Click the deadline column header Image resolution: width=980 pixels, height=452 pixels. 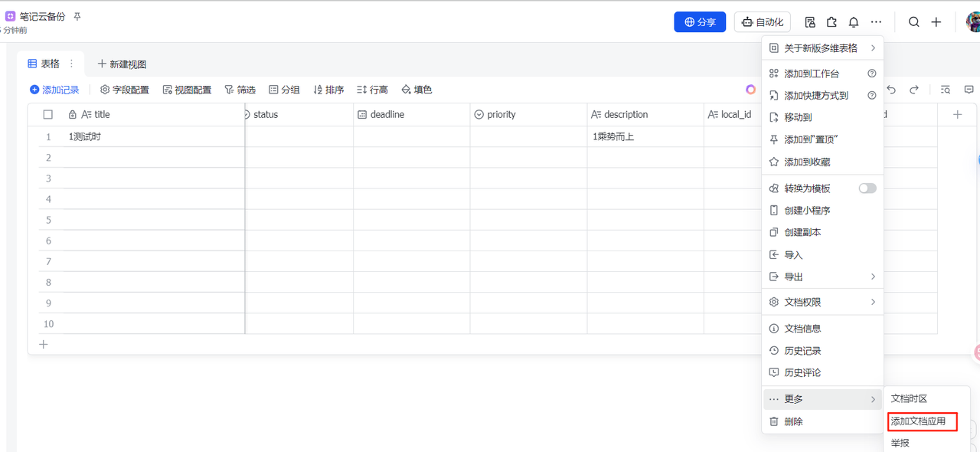(x=412, y=114)
